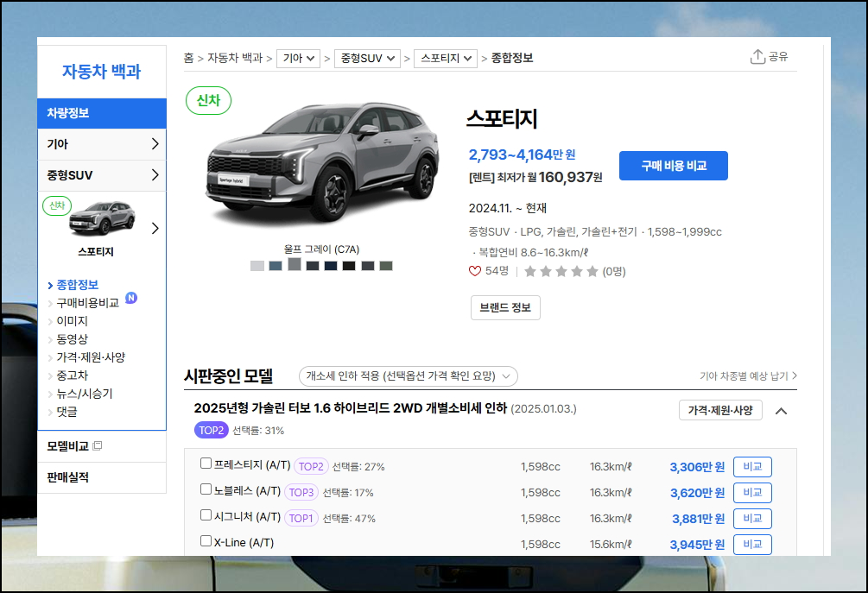Click the rental price 160,937원
Viewport: 868px width, 593px height.
point(570,177)
